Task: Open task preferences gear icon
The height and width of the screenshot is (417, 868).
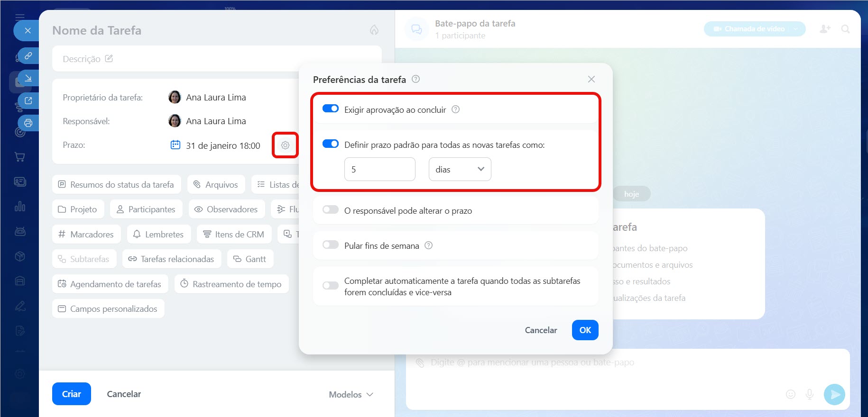Action: click(285, 145)
